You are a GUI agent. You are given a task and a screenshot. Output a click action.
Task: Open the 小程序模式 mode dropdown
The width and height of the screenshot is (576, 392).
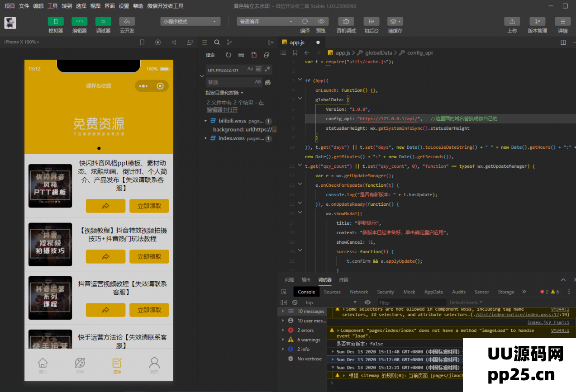coord(190,22)
